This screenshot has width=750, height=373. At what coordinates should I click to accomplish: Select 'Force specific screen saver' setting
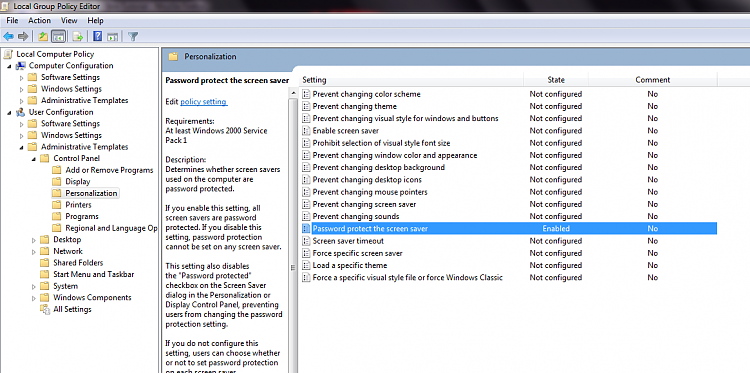[357, 253]
